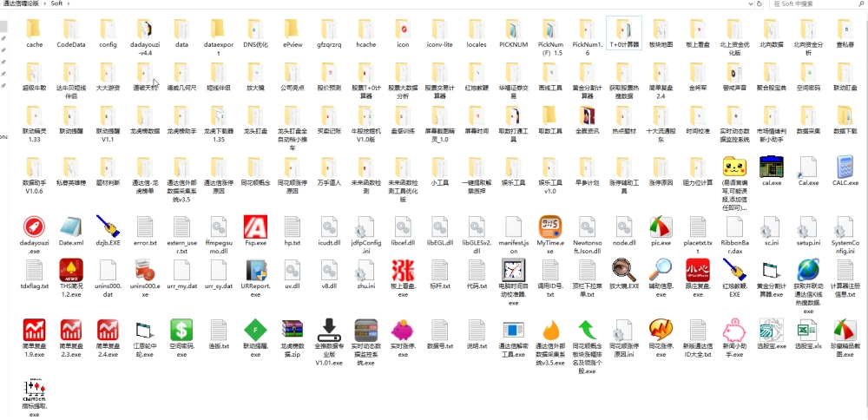Launch 黄金分割计算器.exe
This screenshot has width=868, height=420.
click(771, 270)
